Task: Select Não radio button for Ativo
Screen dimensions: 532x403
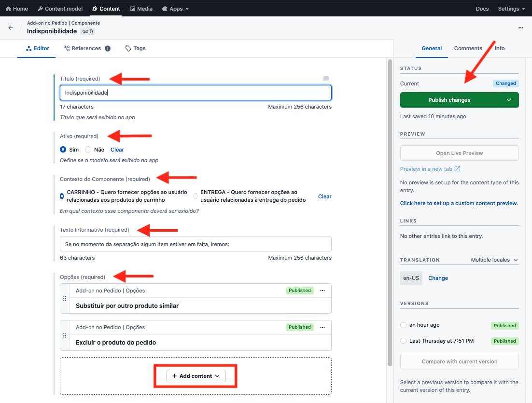Action: point(88,150)
